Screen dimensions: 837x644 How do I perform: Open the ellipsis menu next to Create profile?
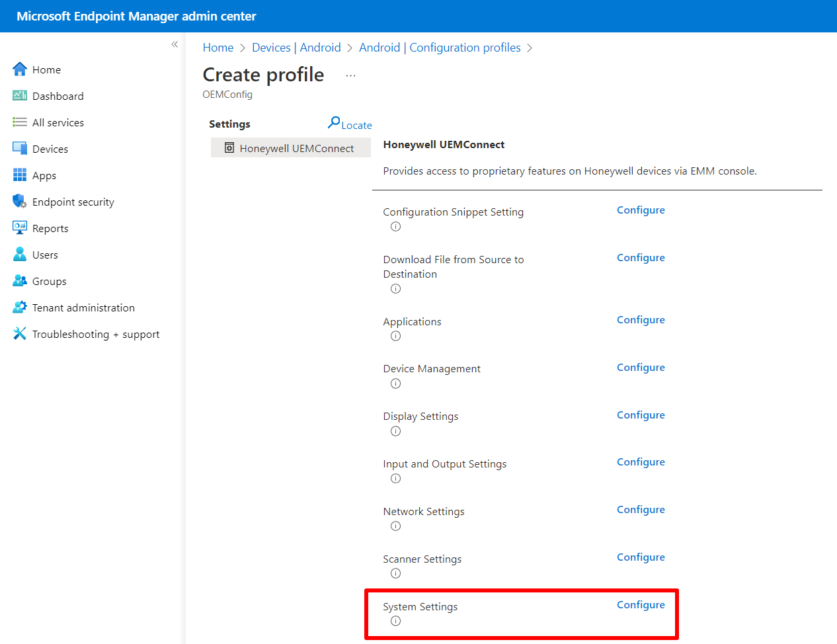coord(350,76)
